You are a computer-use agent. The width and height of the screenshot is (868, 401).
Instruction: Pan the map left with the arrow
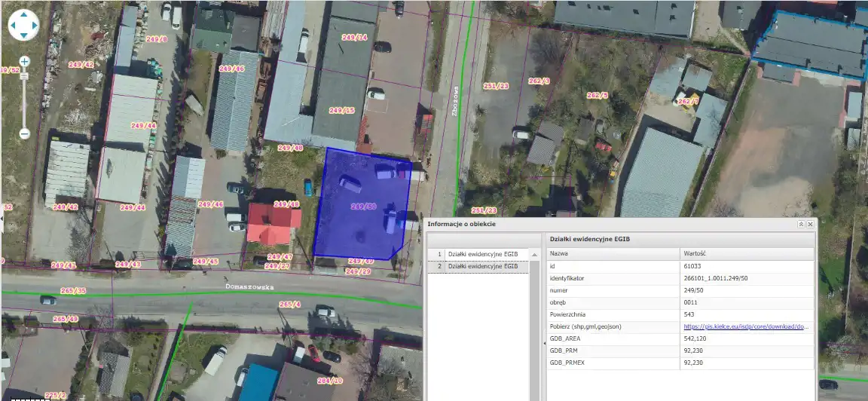click(14, 25)
